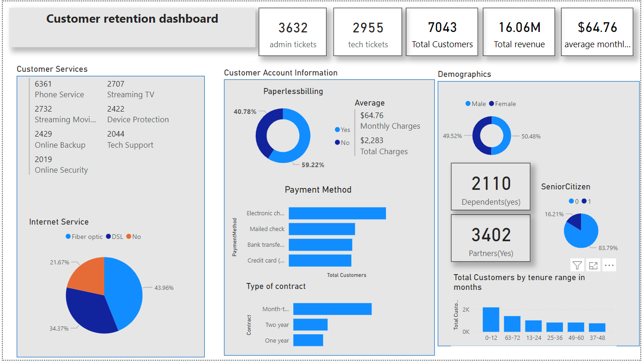Viewport: 644px width, 363px height.
Task: Click the 2110 Dependents(yes) card
Action: 490,187
